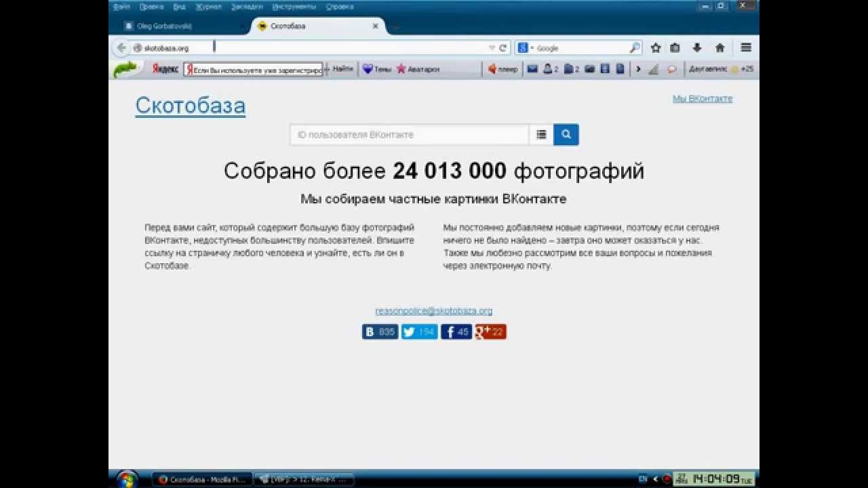The width and height of the screenshot is (868, 488).
Task: Click the speech bubble chat toolbar icon
Action: tap(672, 69)
